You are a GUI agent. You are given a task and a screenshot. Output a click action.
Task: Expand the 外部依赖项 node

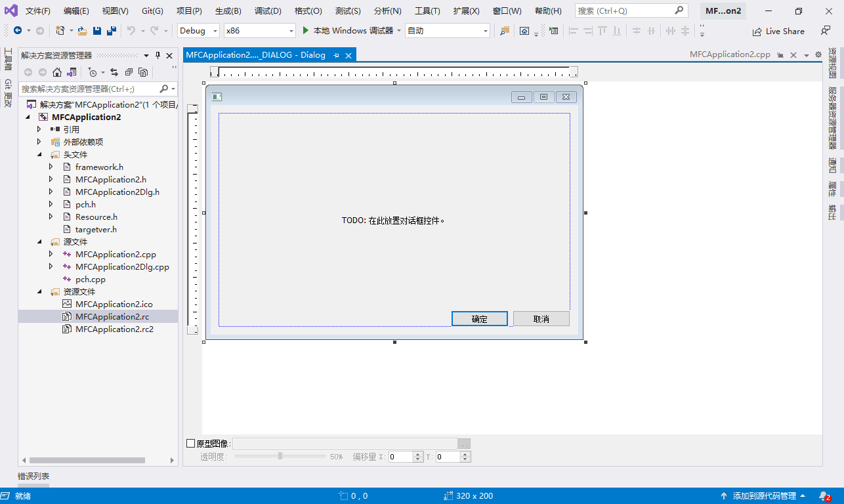39,142
